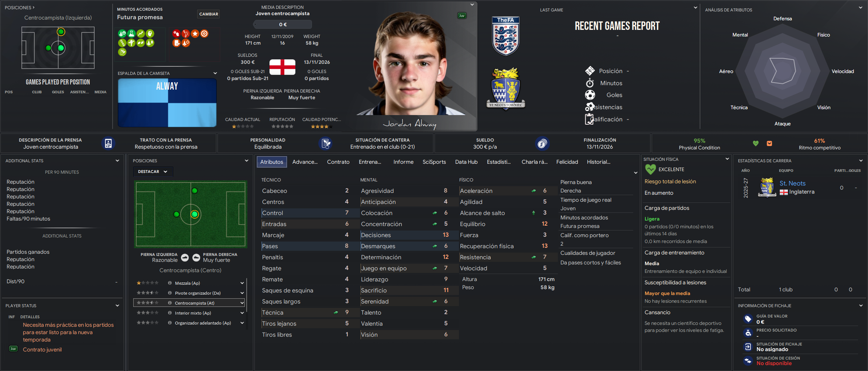Open the Destacar dropdown
868x371 pixels.
pyautogui.click(x=153, y=171)
